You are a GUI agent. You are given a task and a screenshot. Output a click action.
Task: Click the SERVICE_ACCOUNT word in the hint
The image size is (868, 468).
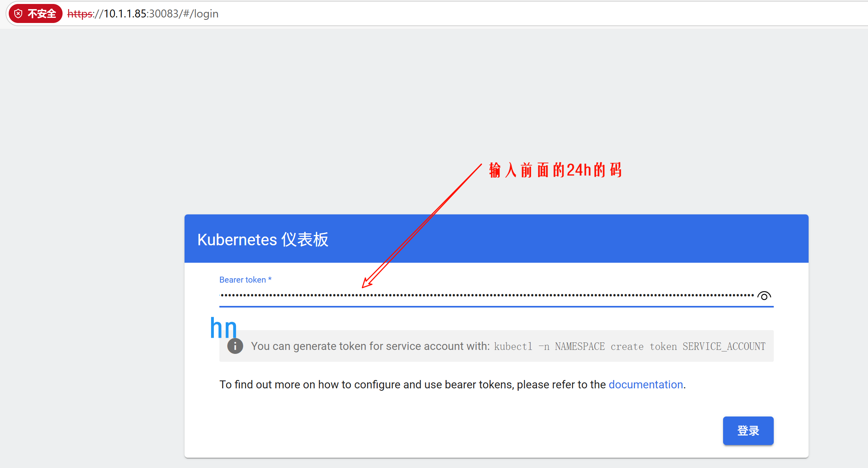coord(724,346)
